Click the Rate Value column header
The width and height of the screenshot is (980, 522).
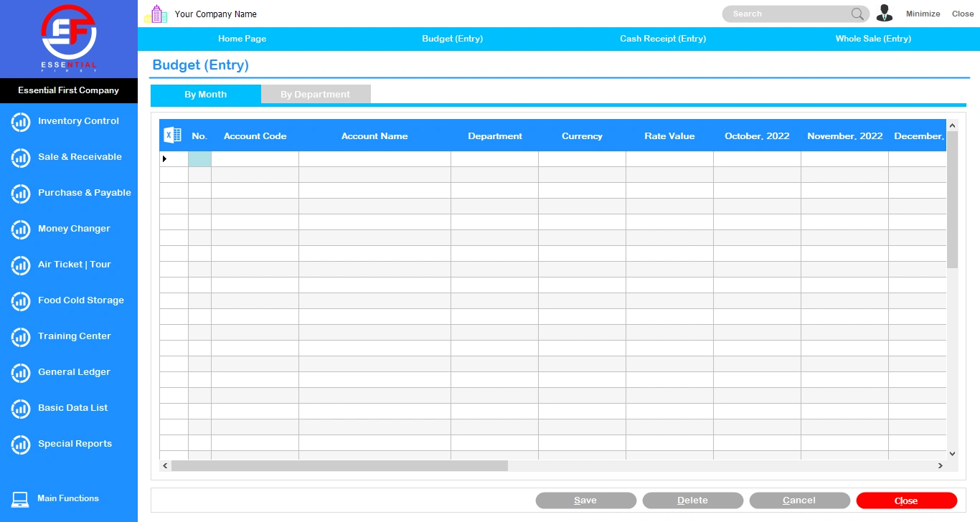[669, 136]
